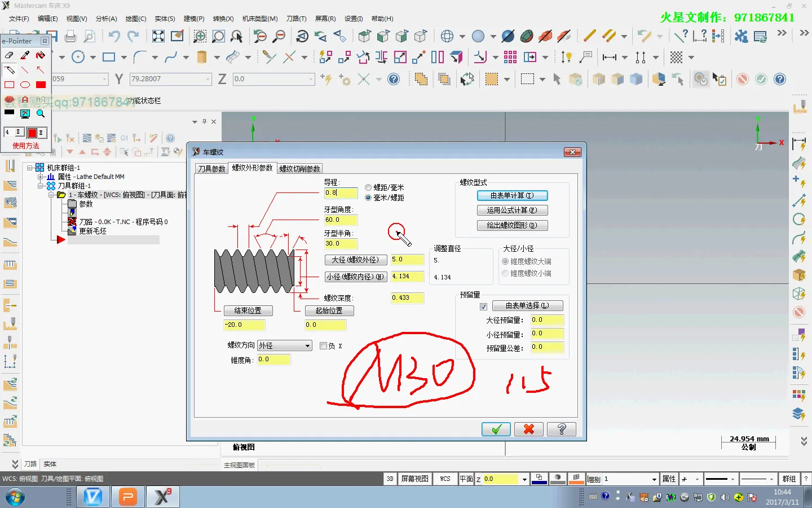Open the 刀路(T) menu
The width and height of the screenshot is (812, 508).
coord(296,19)
